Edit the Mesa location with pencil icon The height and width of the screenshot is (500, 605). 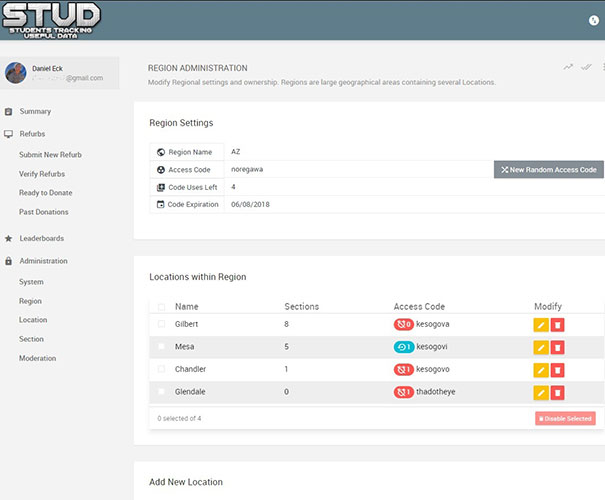coord(541,347)
